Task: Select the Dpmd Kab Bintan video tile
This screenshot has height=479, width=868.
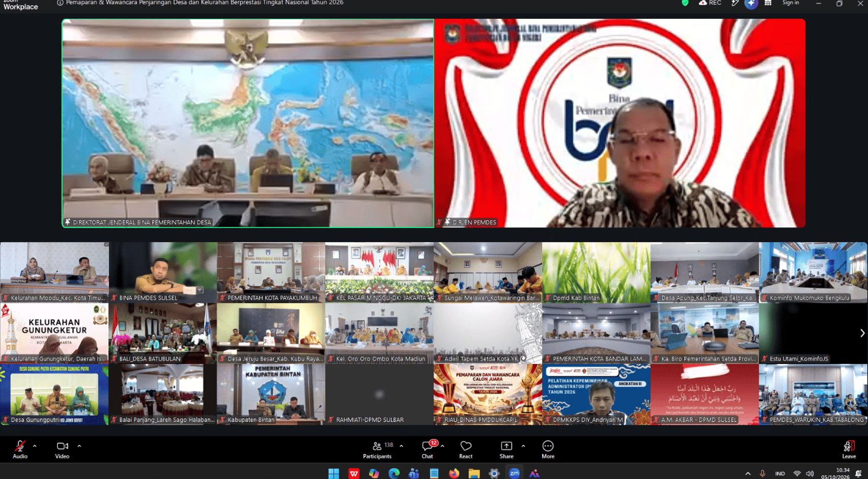Action: pyautogui.click(x=596, y=272)
